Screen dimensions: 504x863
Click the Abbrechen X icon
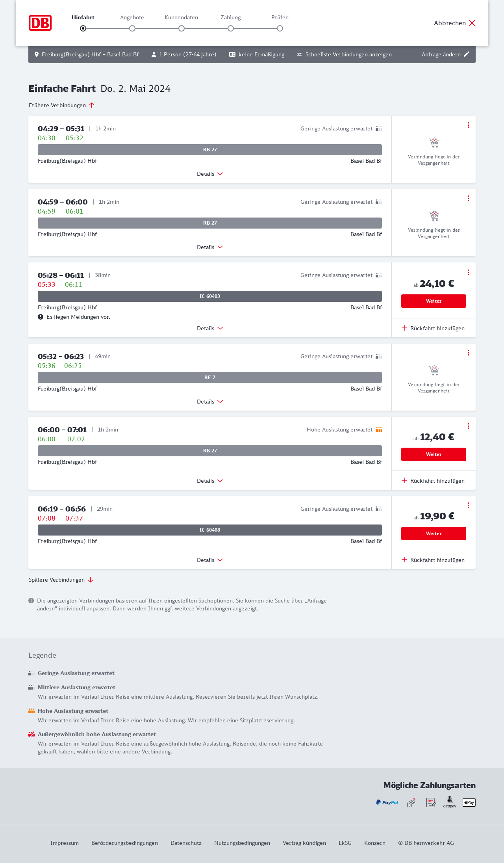472,23
